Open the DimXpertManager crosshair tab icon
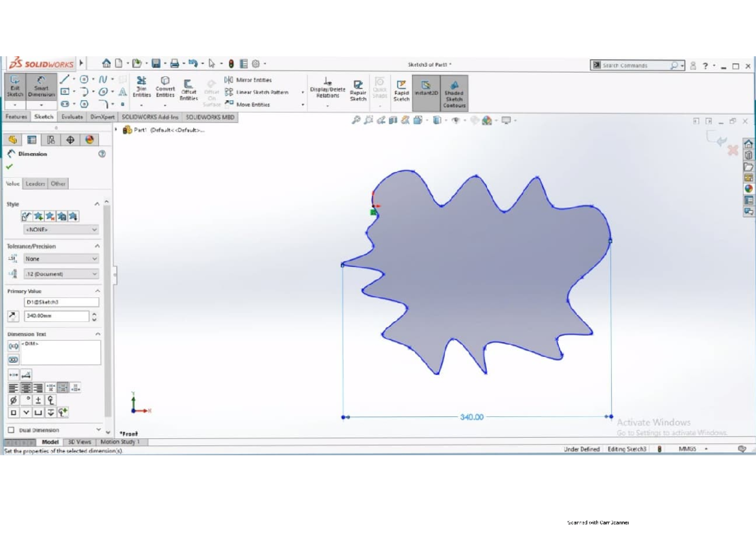 [70, 140]
